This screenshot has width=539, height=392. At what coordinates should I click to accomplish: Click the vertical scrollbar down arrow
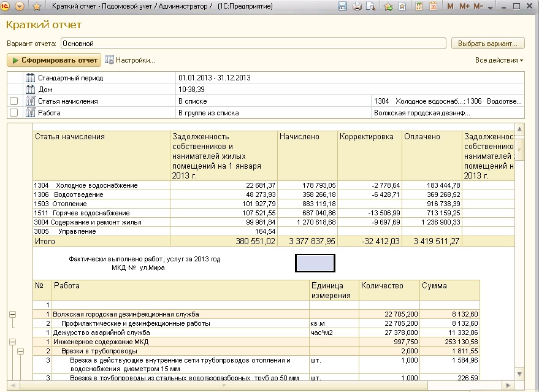coord(520,374)
